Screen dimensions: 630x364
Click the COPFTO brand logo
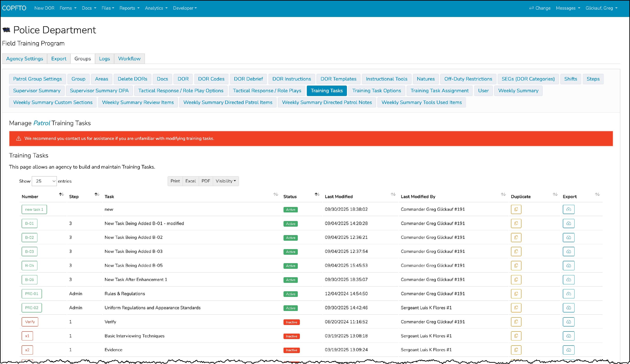[14, 8]
